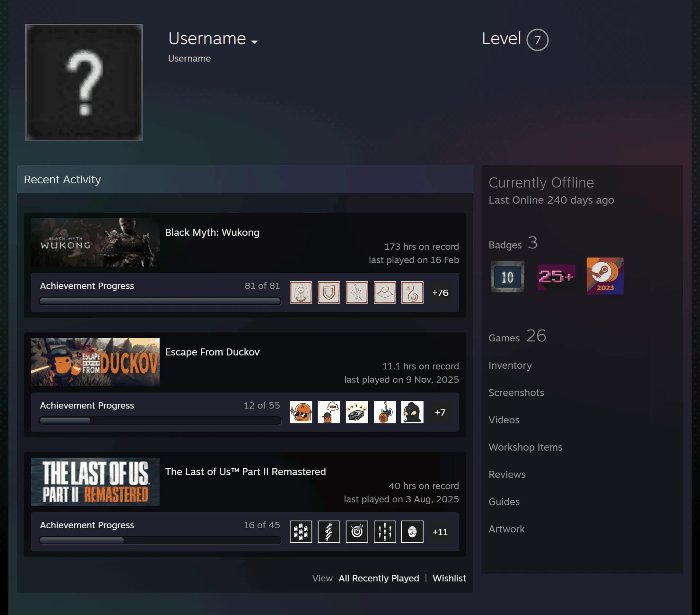Viewport: 700px width, 615px height.
Task: Click the shield achievement icon for Wukong
Action: [x=328, y=292]
